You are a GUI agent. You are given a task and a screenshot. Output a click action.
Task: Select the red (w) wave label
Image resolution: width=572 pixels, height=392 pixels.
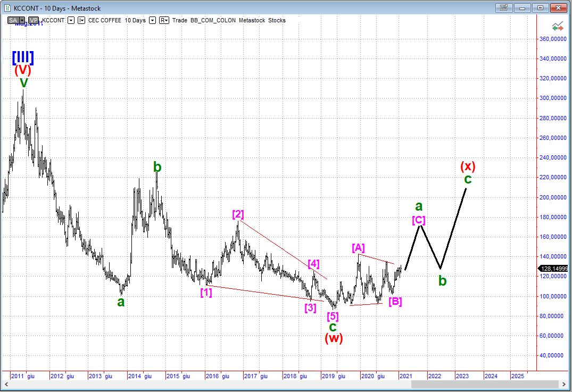pos(334,338)
